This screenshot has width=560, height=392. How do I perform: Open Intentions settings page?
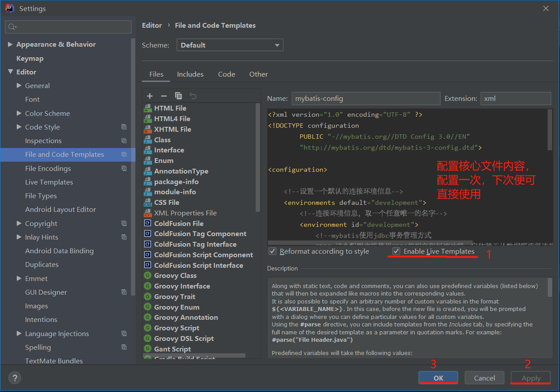(x=41, y=320)
